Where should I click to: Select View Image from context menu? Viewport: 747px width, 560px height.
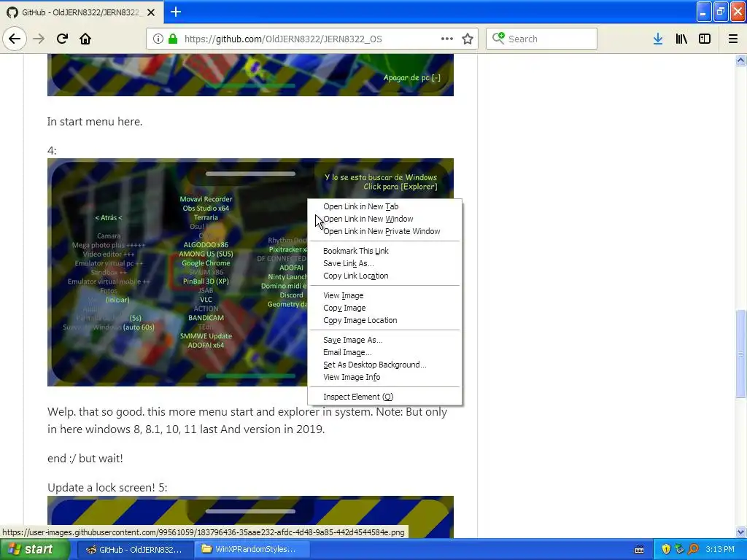coord(385,295)
